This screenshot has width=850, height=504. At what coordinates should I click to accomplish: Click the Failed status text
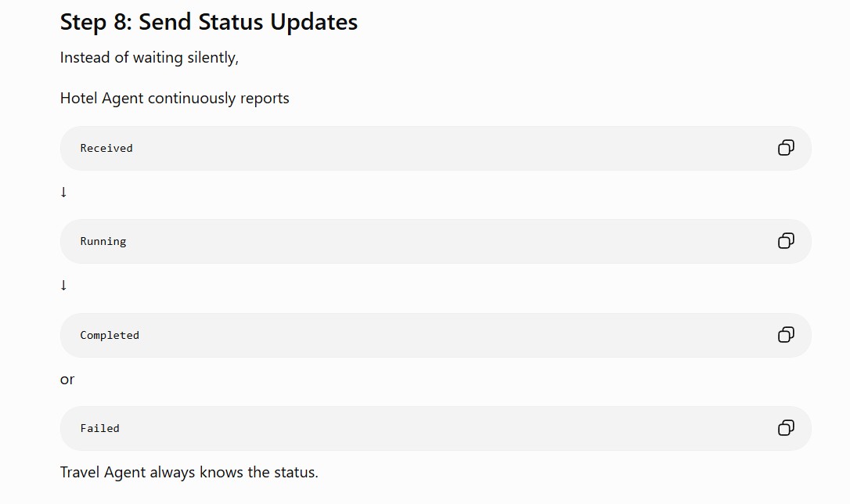(x=99, y=428)
